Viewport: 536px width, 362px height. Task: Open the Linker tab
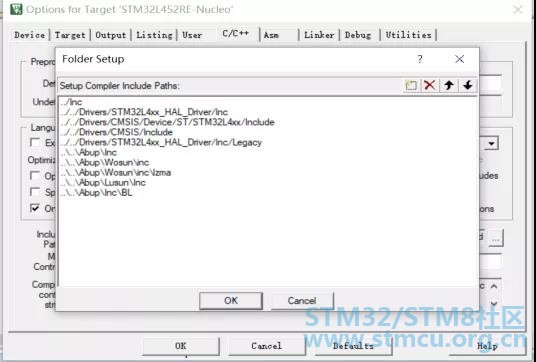[x=319, y=35]
